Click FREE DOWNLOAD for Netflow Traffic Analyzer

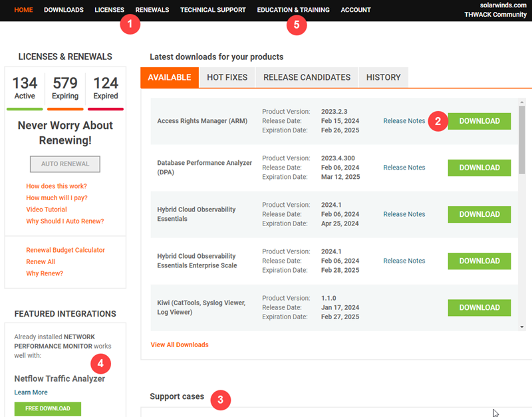(x=47, y=409)
